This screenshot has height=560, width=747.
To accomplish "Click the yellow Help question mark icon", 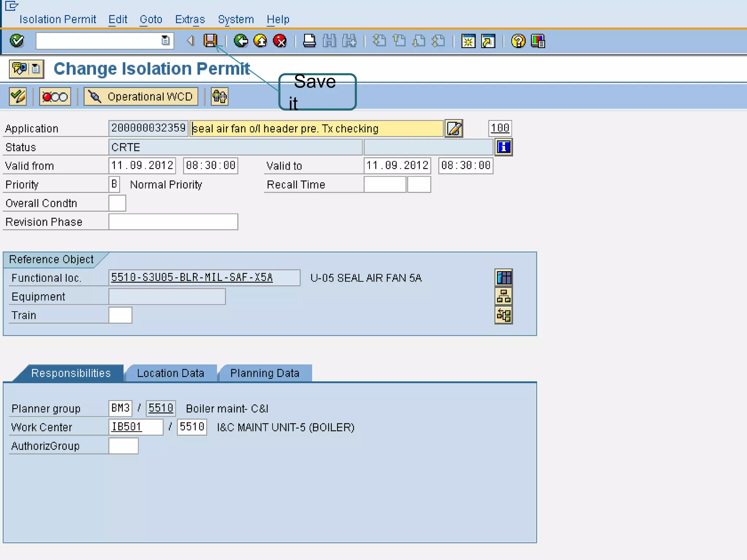I will click(x=518, y=41).
